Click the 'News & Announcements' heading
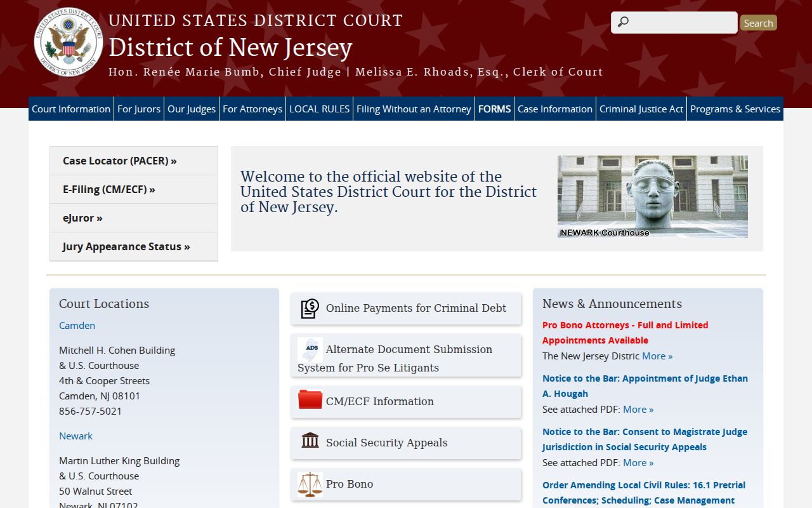 (x=612, y=304)
